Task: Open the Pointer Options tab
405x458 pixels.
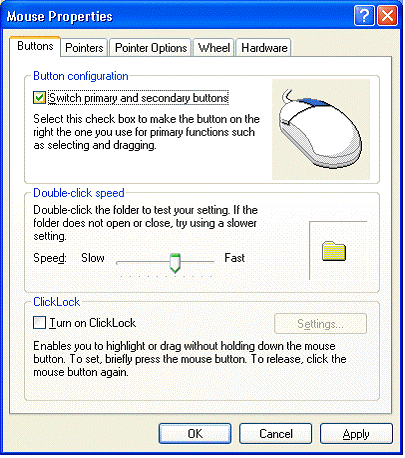Action: pyautogui.click(x=151, y=48)
